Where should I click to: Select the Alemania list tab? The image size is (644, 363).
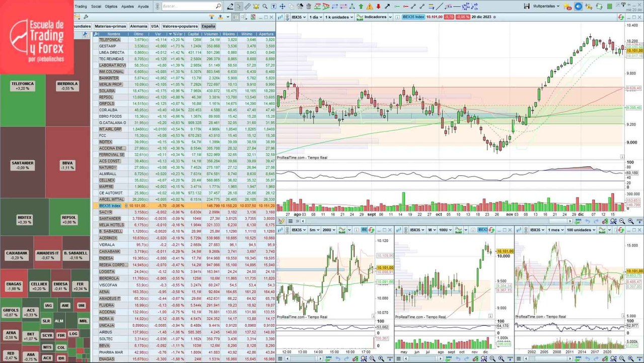click(x=138, y=26)
